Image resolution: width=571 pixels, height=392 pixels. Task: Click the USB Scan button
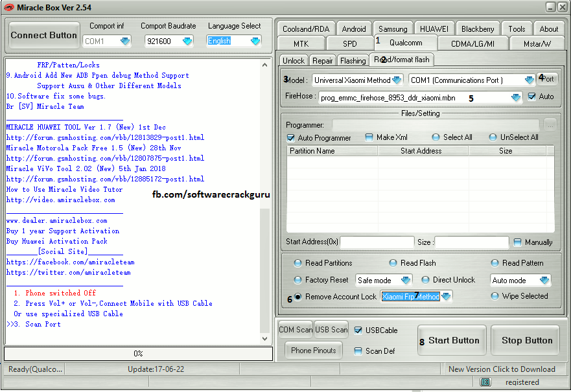pyautogui.click(x=331, y=330)
